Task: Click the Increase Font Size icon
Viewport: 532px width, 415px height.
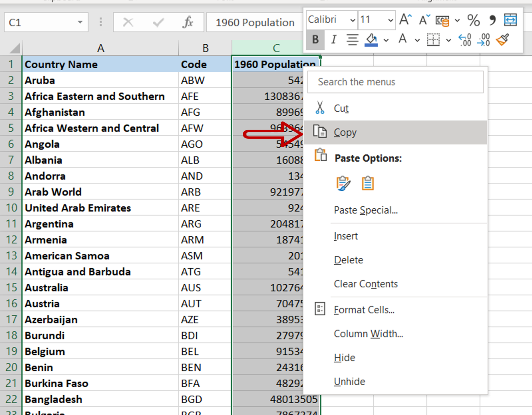Action: pyautogui.click(x=405, y=20)
